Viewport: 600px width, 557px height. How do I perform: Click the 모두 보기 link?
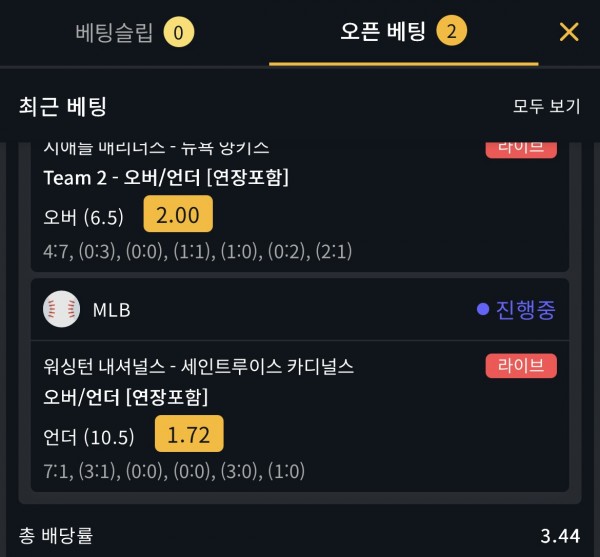pyautogui.click(x=546, y=106)
